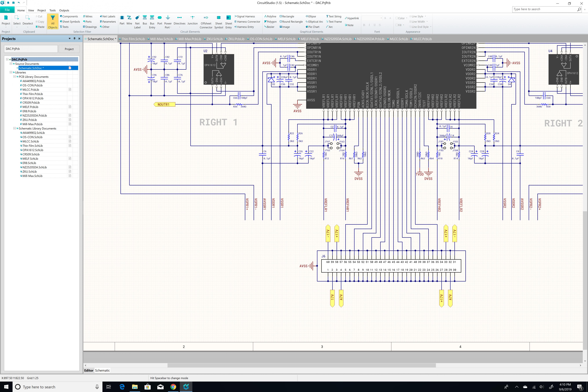588x392 pixels.
Task: Place a Sheet Symbol
Action: [x=219, y=22]
